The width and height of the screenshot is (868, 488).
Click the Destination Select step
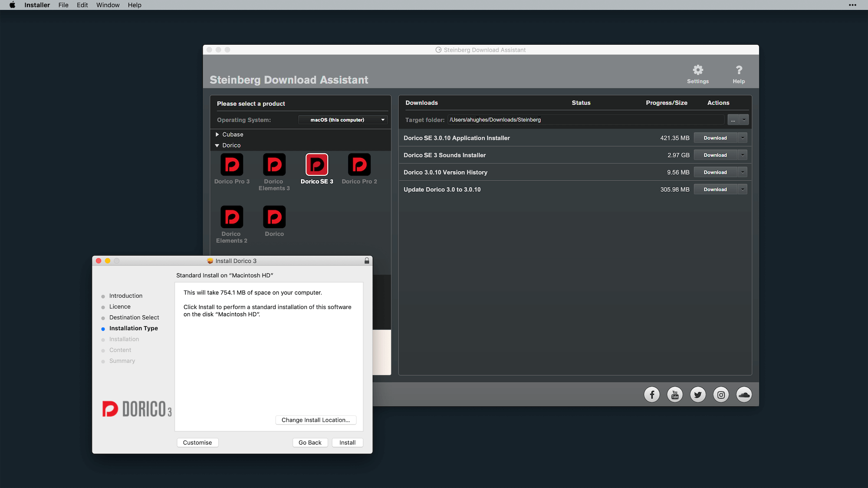click(x=134, y=318)
